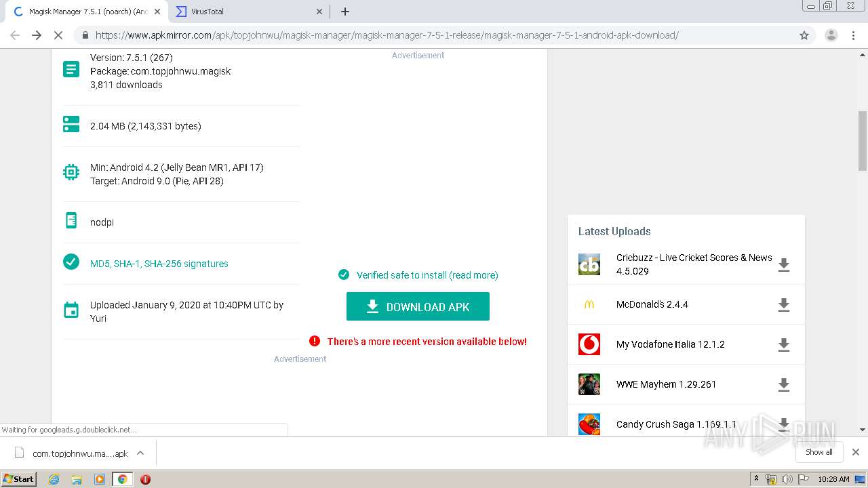This screenshot has height=488, width=868.
Task: Close the Magisk Manager tab
Action: click(x=157, y=12)
